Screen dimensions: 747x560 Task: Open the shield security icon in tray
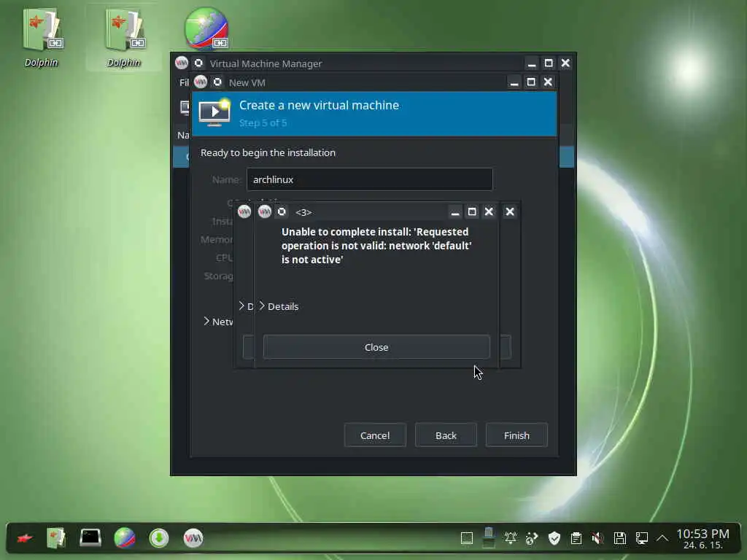[554, 539]
